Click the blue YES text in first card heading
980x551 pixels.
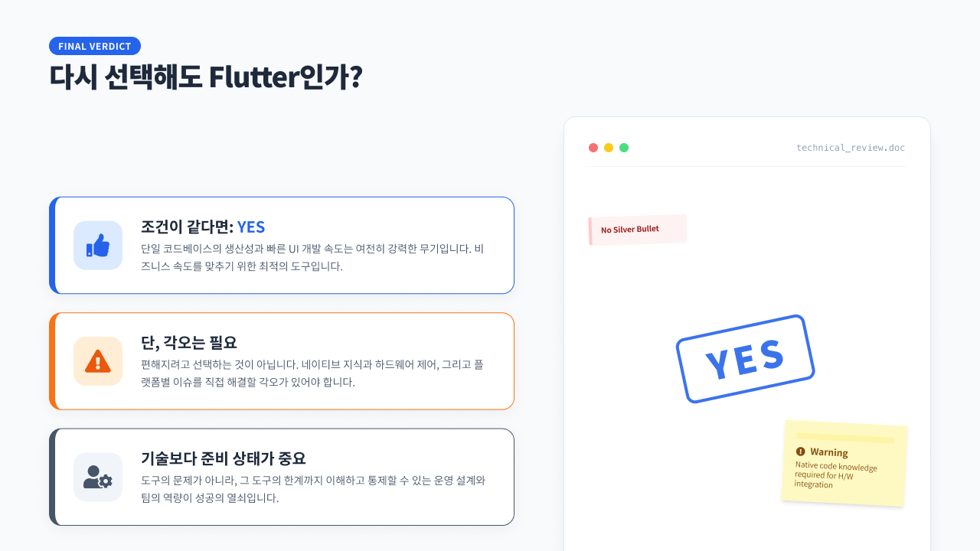click(251, 227)
